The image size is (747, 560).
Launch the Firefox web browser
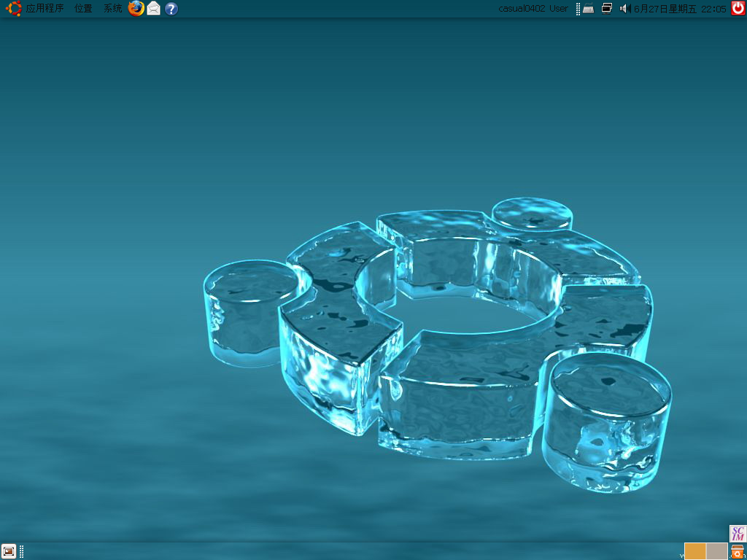click(x=136, y=9)
